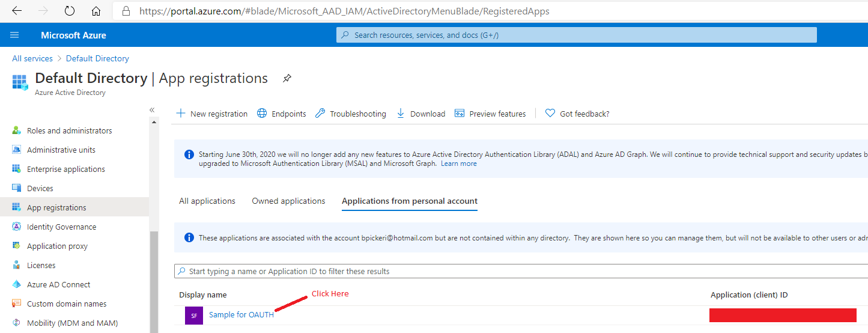The width and height of the screenshot is (868, 333).
Task: Open Endpoints globe icon
Action: (262, 113)
